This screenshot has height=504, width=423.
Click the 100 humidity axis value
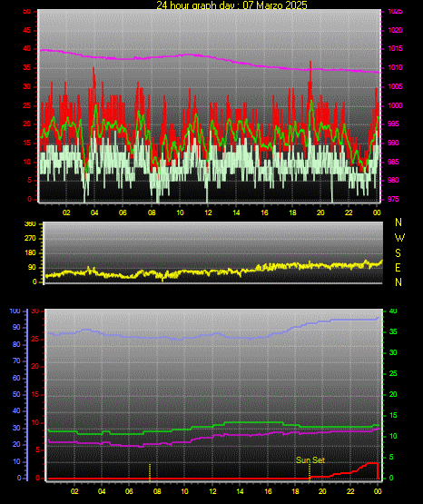15,311
